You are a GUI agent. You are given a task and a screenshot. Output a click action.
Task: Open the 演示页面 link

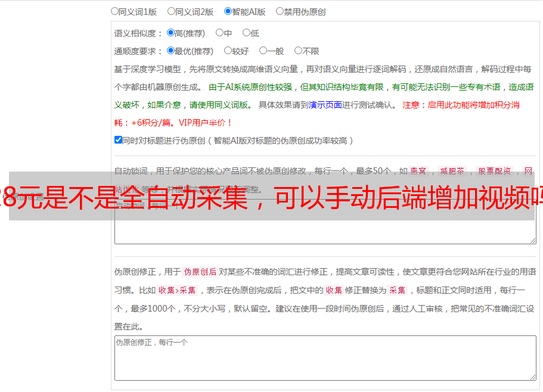325,105
